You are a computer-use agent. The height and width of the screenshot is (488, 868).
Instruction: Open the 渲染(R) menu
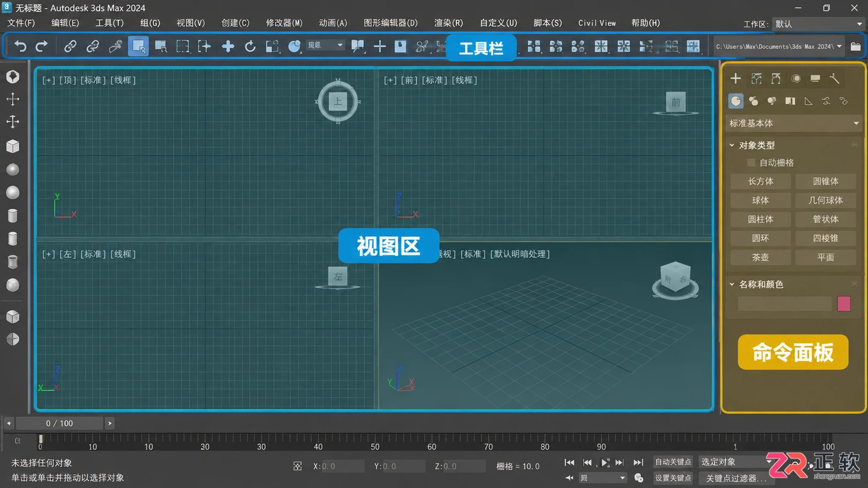coord(448,23)
